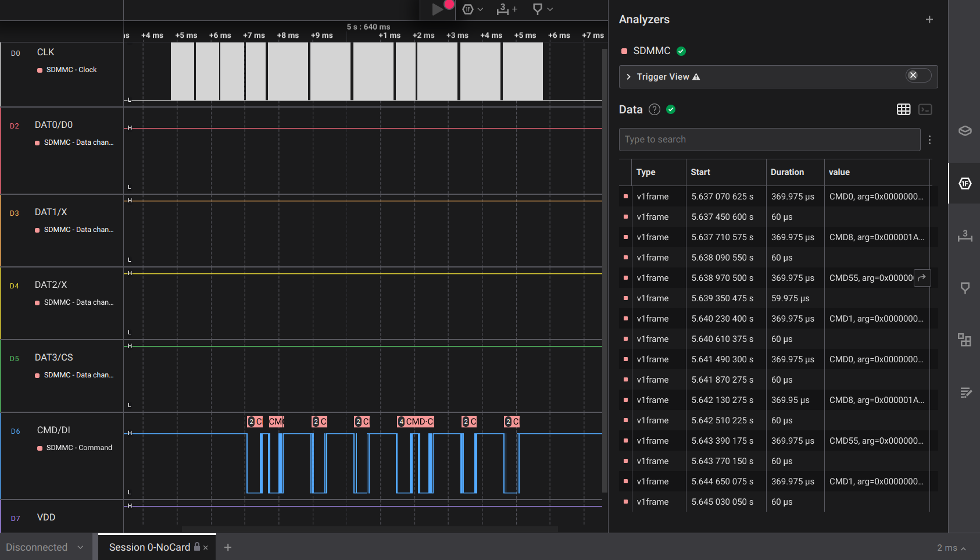The height and width of the screenshot is (560, 980).
Task: Select the row starting at 5.637 070 625 s
Action: 779,197
